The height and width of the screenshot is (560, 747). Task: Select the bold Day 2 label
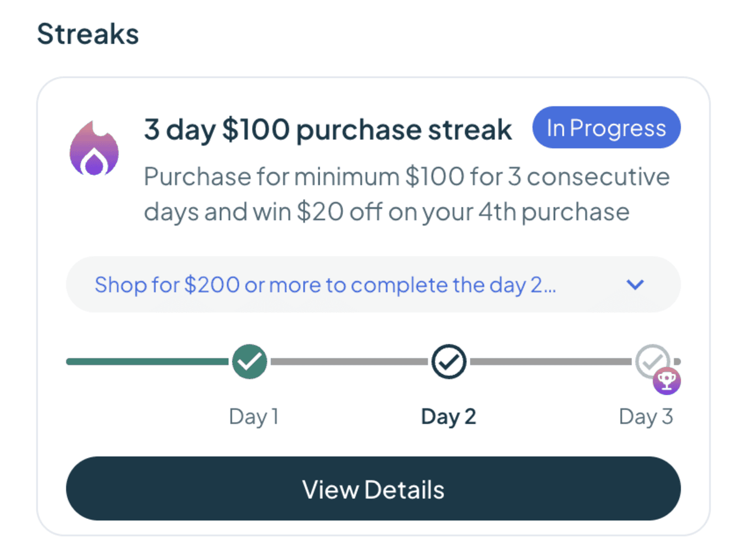click(449, 416)
